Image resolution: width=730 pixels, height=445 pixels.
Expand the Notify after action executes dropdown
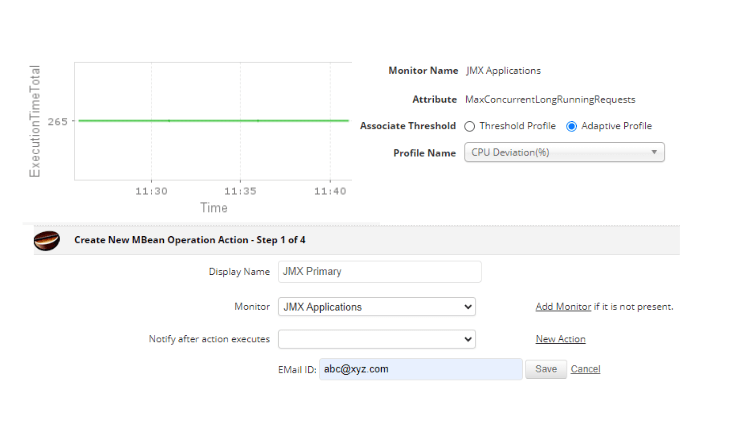coord(377,339)
